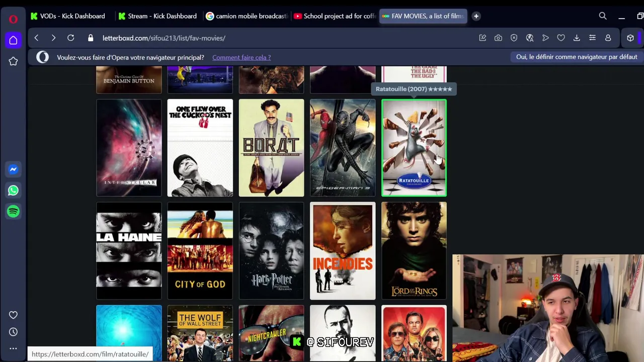
Task: Open the highlighted Ratatouille poster
Action: (414, 148)
